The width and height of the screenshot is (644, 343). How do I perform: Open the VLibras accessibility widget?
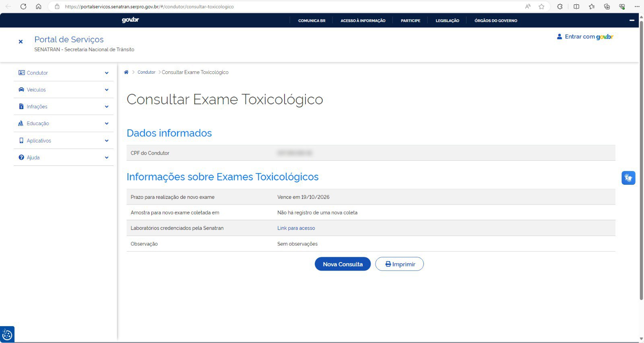[628, 178]
